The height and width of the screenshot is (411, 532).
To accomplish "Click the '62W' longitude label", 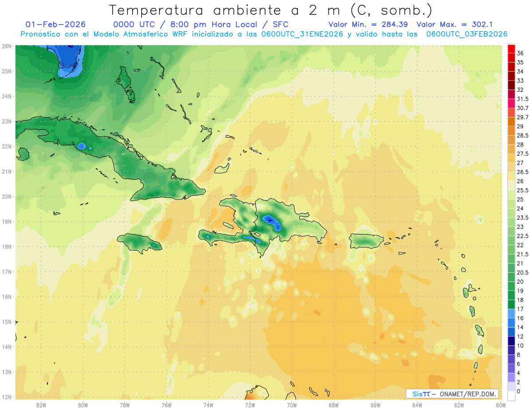I will (459, 405).
